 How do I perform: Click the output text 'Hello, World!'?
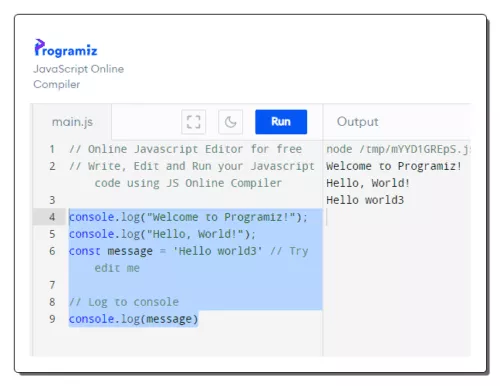368,183
